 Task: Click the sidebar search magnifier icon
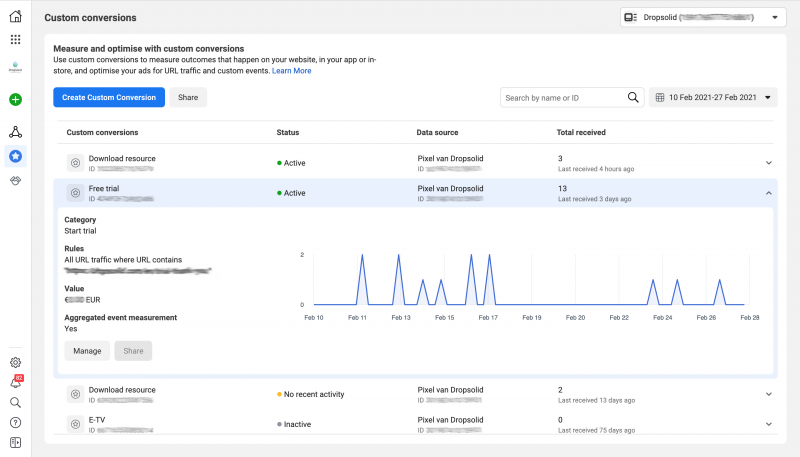click(15, 402)
